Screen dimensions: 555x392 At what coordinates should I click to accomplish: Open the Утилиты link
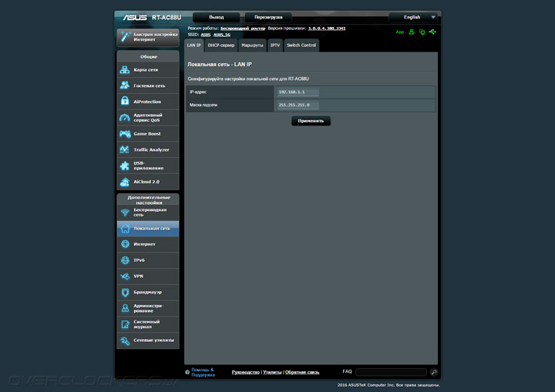click(x=272, y=372)
